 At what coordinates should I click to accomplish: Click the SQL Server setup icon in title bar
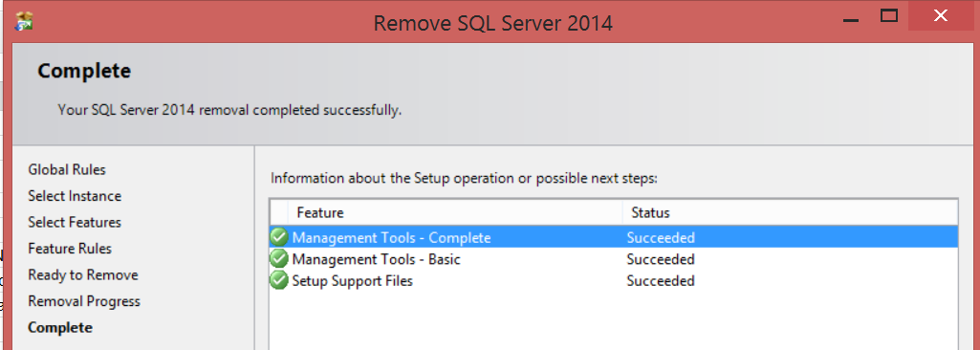point(24,21)
